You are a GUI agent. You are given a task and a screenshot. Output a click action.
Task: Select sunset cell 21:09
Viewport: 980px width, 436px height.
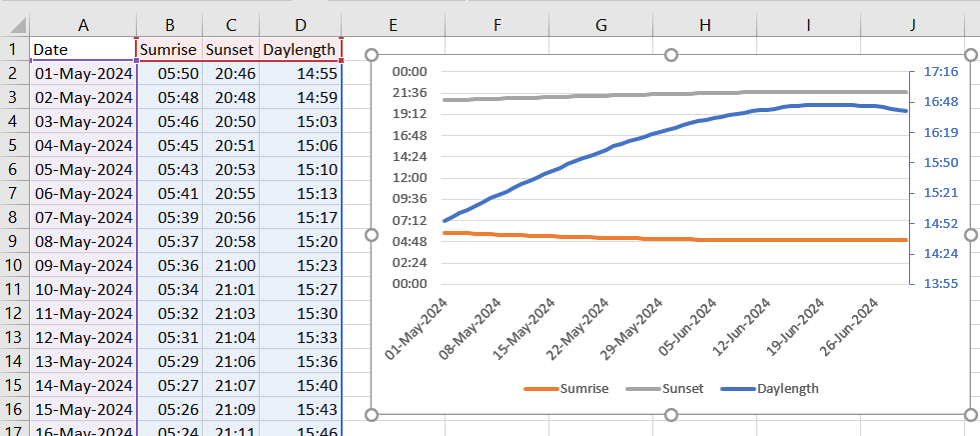click(231, 409)
